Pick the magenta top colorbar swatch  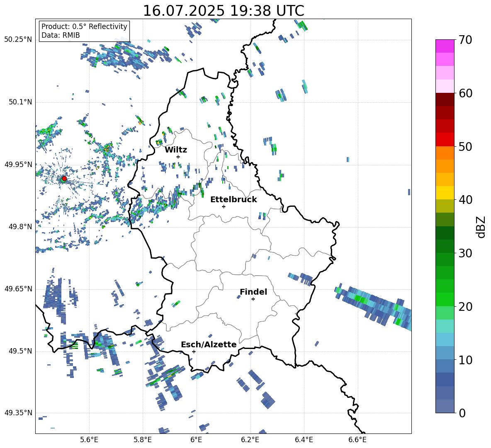[445, 46]
